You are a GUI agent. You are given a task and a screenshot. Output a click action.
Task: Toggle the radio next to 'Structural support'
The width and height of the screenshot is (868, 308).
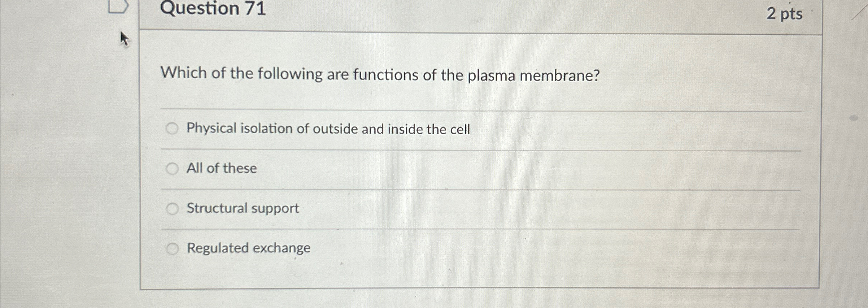coord(174,208)
